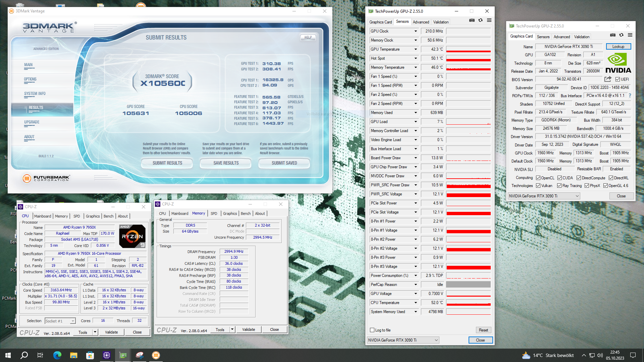644x362 pixels.
Task: Open the hamburger menu in GPU-Z Graphics Card window
Action: tap(630, 35)
